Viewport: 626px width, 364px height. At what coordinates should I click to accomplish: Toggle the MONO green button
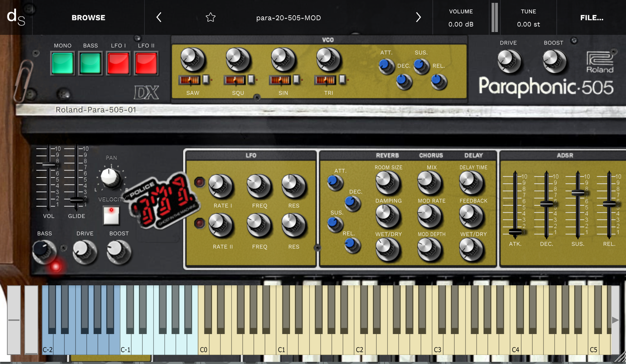tap(63, 63)
